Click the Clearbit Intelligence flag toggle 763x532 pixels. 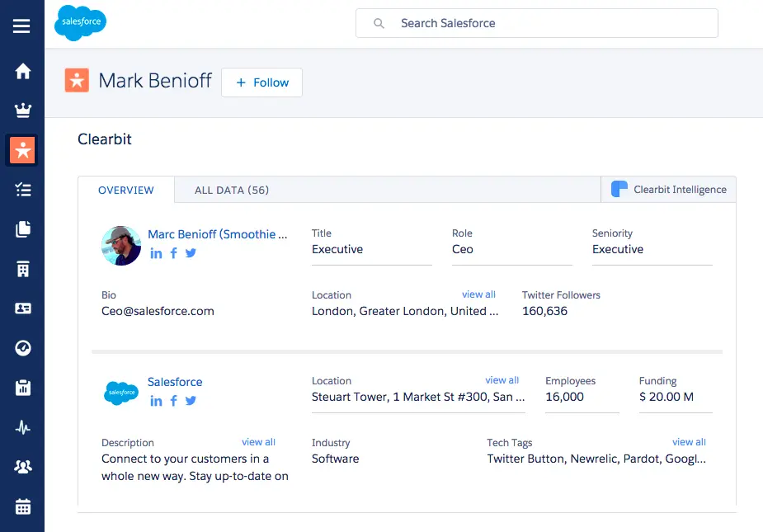pos(668,189)
